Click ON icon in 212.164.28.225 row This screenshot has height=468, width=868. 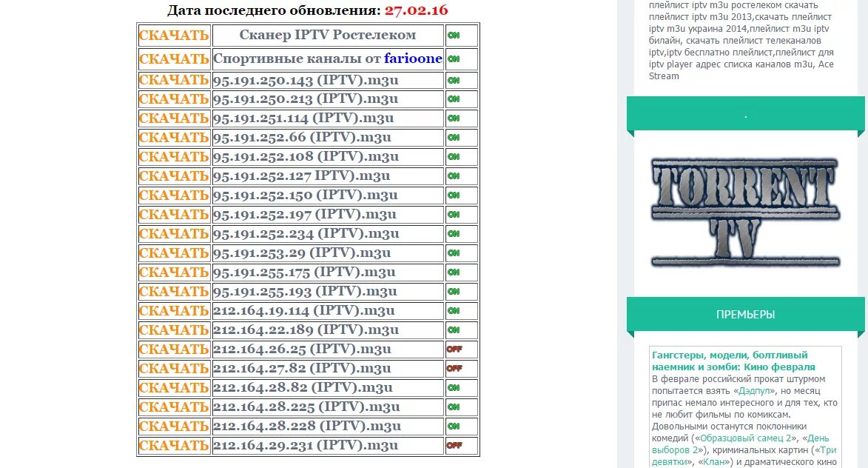(454, 407)
